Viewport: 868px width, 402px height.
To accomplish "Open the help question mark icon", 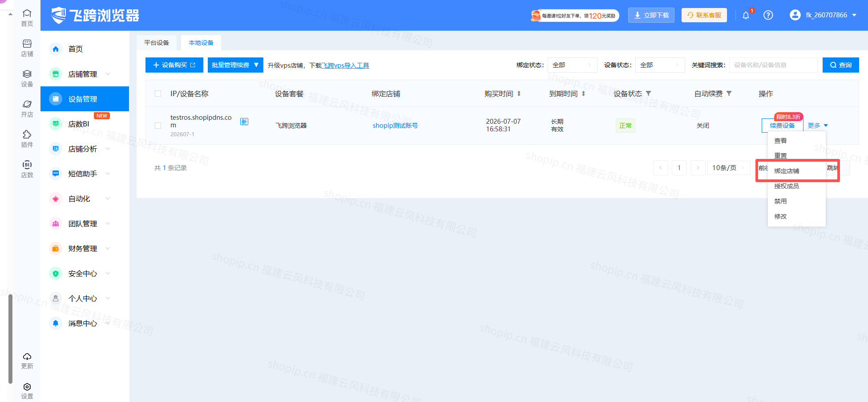I will click(768, 15).
